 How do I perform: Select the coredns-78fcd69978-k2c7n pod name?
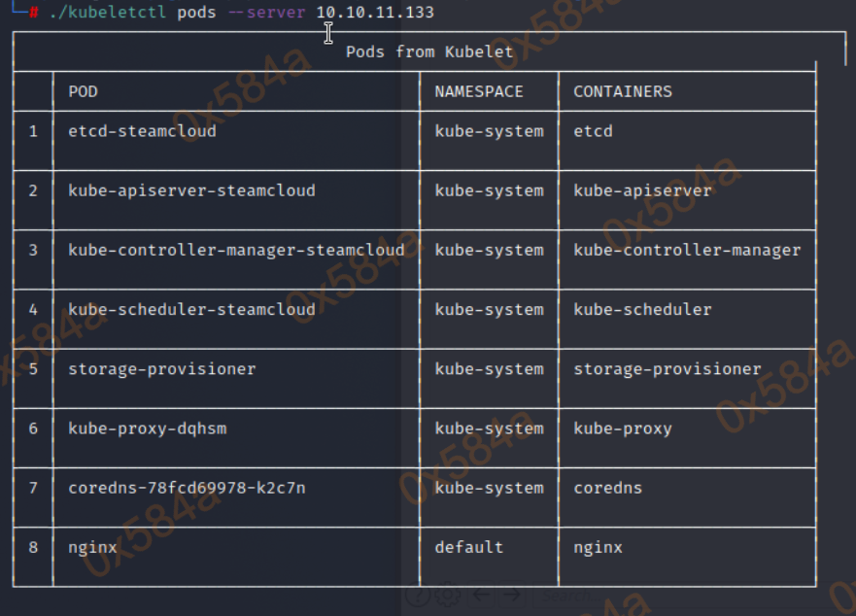[x=187, y=488]
